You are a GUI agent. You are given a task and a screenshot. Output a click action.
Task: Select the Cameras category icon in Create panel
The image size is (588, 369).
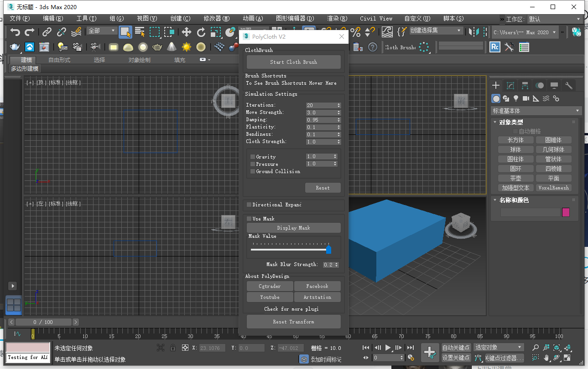click(526, 98)
